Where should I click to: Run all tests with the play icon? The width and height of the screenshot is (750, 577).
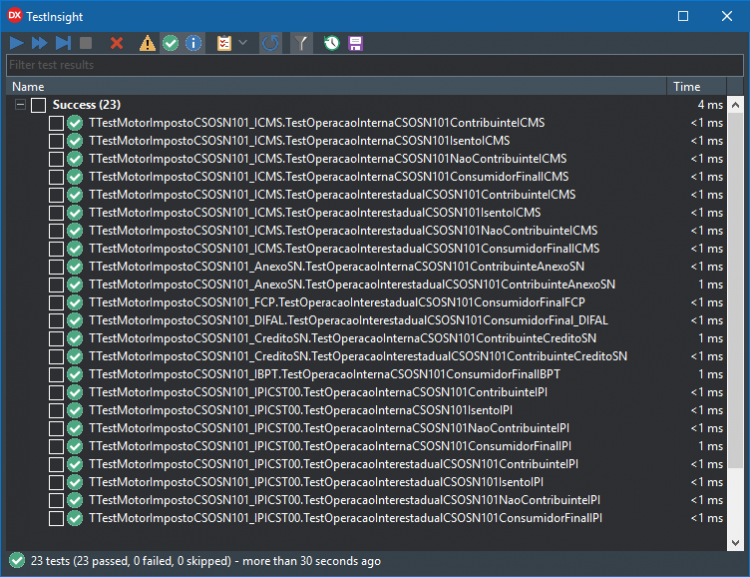tap(17, 44)
